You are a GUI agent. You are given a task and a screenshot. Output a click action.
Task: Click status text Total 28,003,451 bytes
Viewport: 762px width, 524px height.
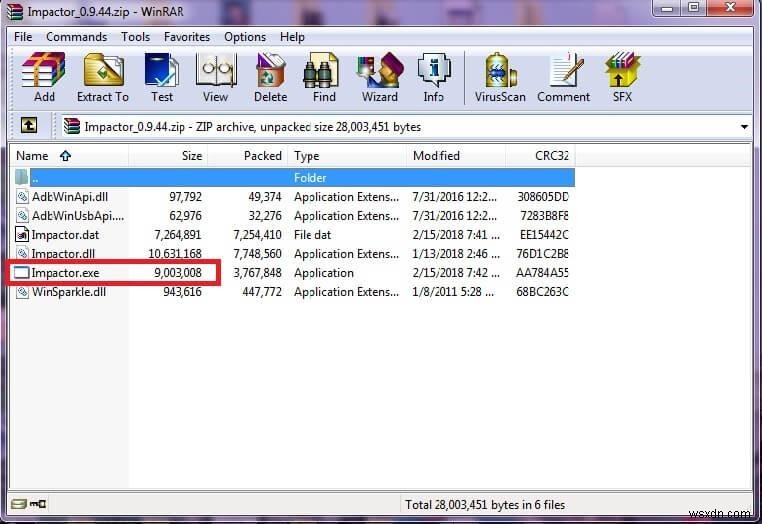tap(485, 505)
